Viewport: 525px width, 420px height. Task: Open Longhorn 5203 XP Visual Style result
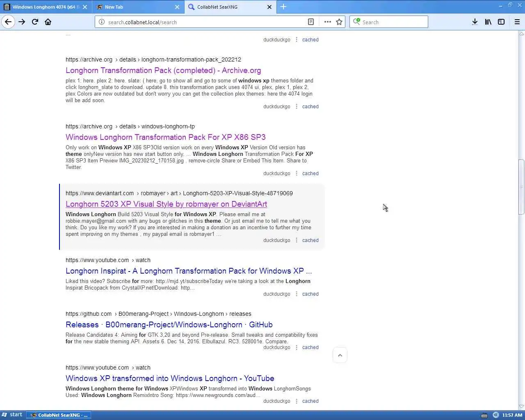166,204
